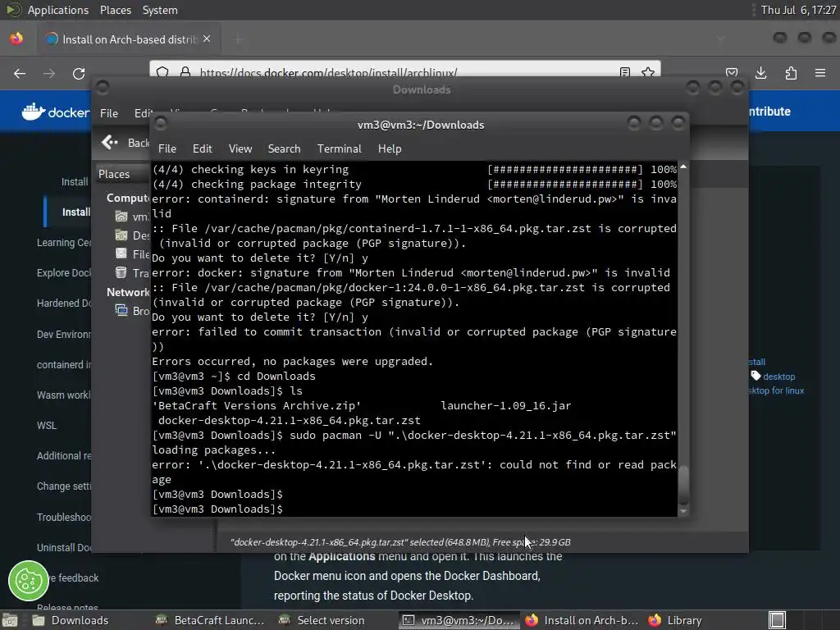Open Learning Center link in docs sidebar
Screen dimensions: 840x630
point(64,243)
